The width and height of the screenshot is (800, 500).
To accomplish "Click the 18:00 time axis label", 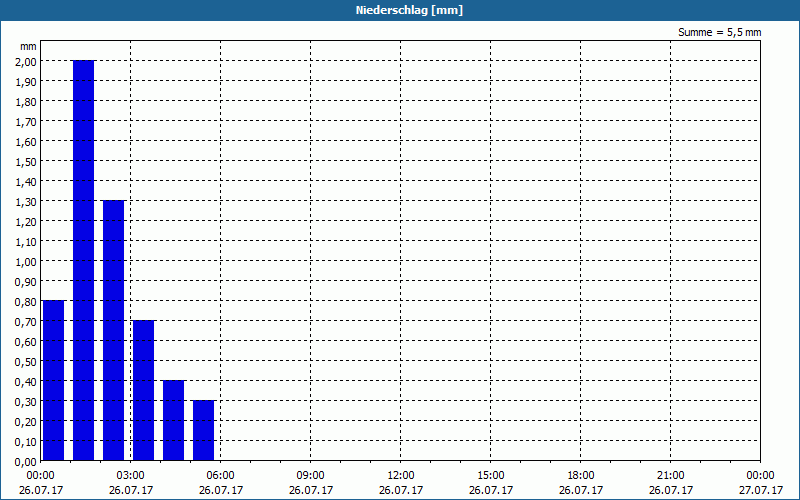I will click(581, 476).
